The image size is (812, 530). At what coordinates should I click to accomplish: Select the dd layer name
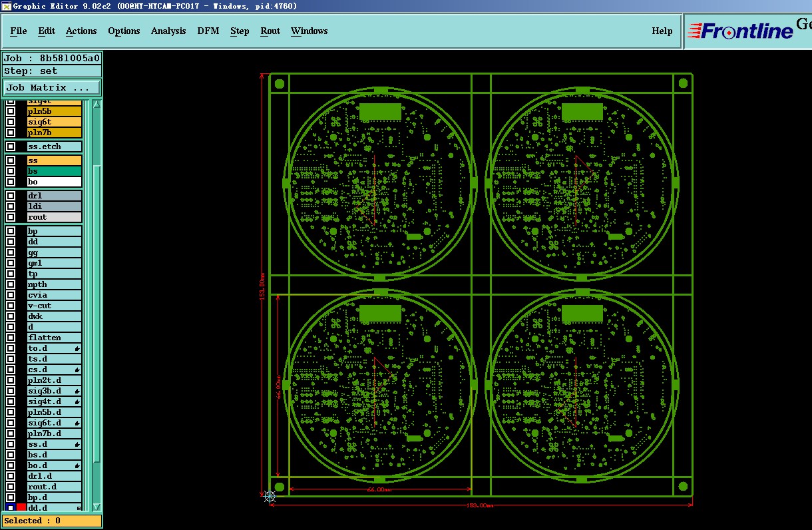click(55, 242)
